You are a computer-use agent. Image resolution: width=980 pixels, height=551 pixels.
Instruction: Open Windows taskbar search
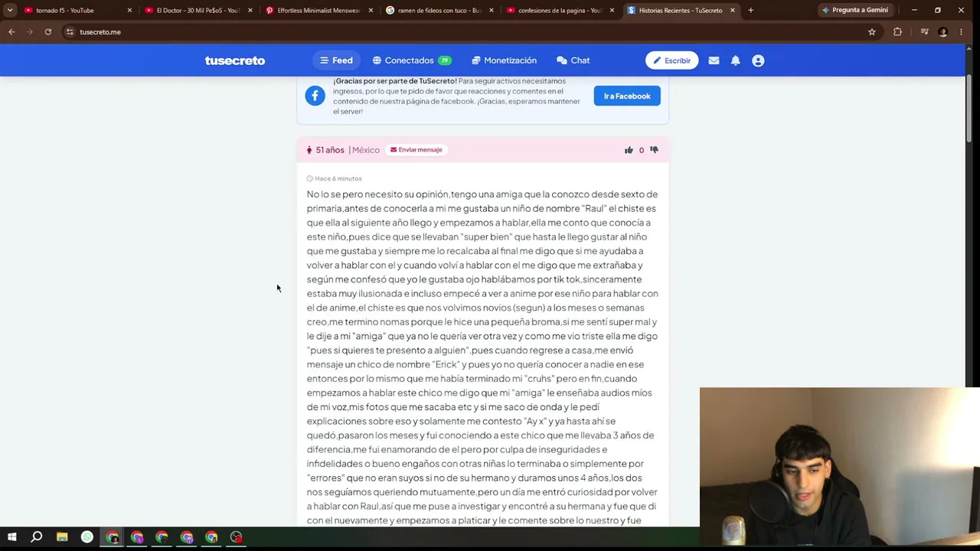tap(36, 537)
